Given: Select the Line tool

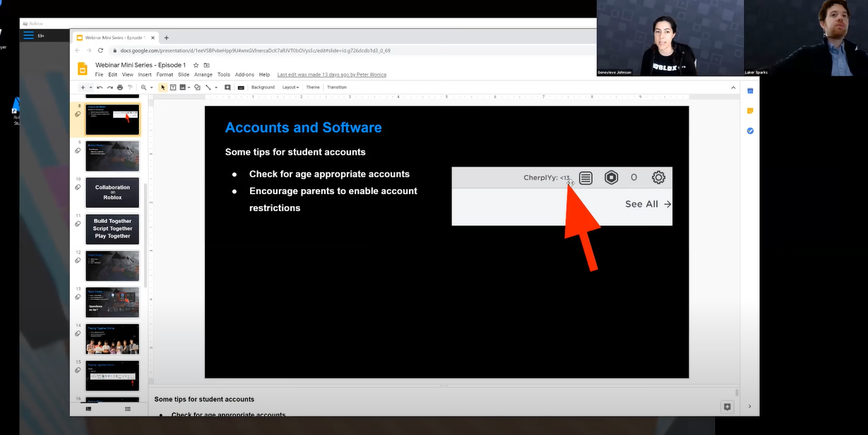Looking at the screenshot, I should (x=208, y=88).
